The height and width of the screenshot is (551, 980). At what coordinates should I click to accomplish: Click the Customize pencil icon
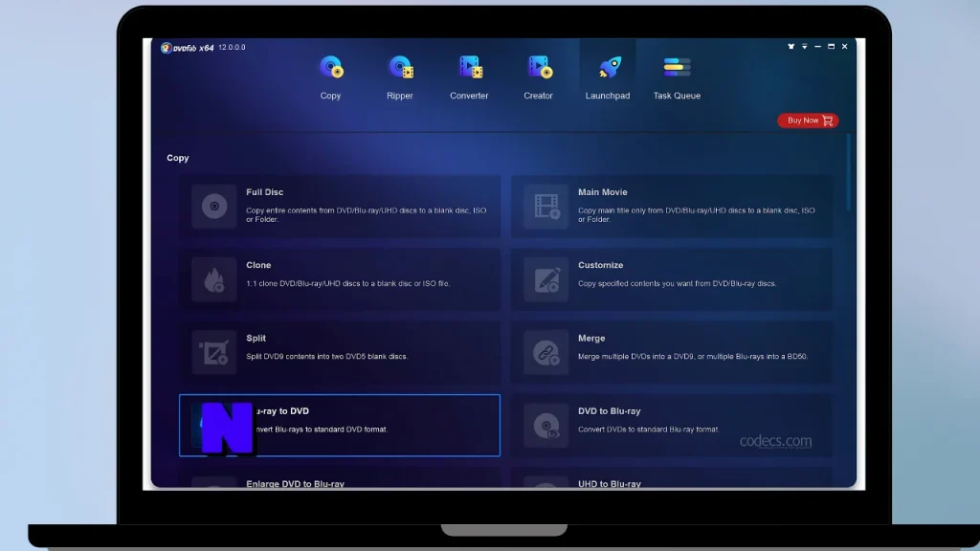[x=546, y=279]
